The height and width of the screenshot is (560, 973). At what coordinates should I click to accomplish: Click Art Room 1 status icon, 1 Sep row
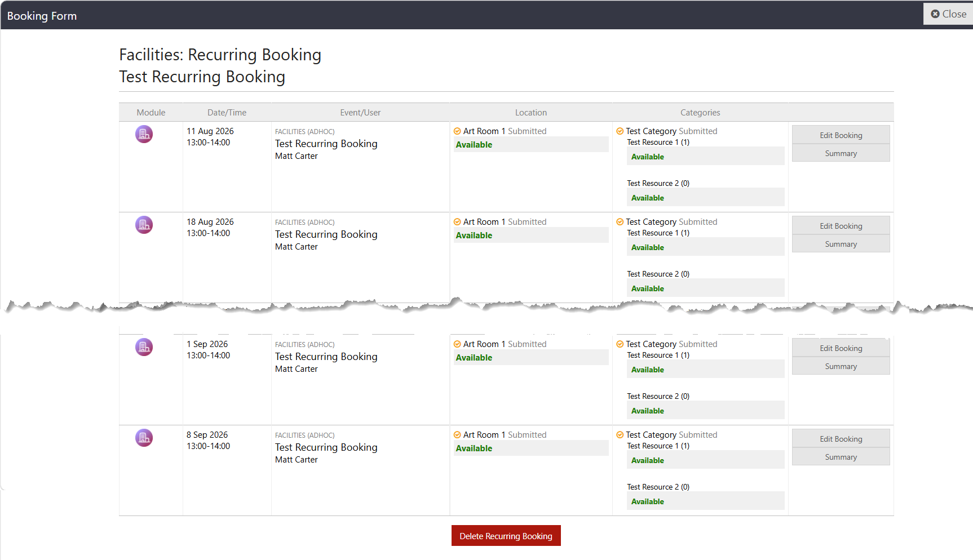457,344
